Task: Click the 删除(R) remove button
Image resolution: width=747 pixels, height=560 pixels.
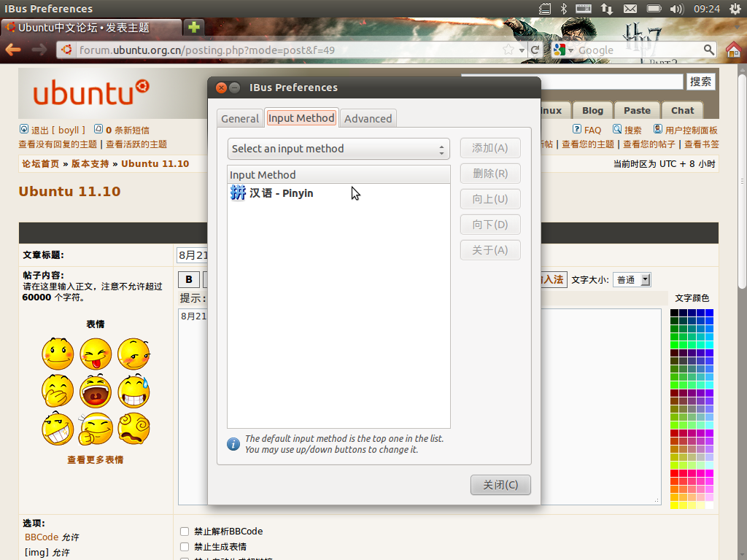Action: click(x=490, y=174)
